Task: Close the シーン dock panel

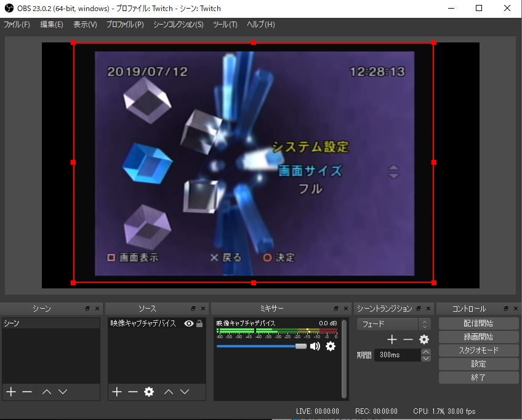Action: 97,309
